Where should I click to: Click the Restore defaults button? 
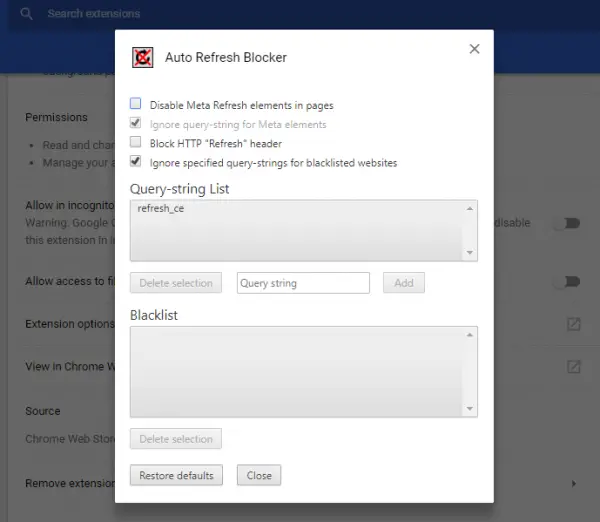coord(176,475)
